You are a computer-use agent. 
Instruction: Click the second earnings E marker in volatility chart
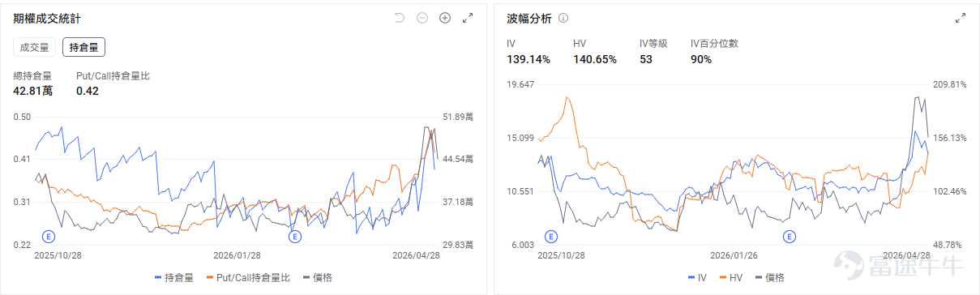[x=789, y=236]
